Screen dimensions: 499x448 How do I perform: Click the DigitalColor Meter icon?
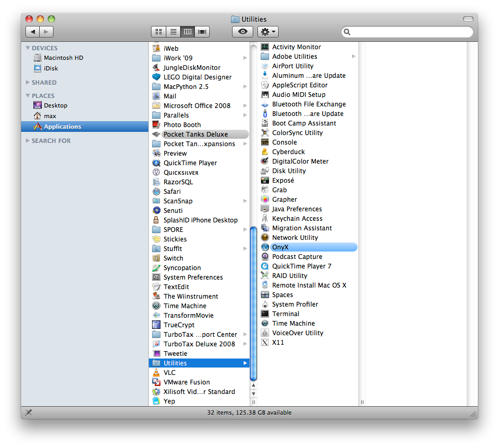(265, 162)
